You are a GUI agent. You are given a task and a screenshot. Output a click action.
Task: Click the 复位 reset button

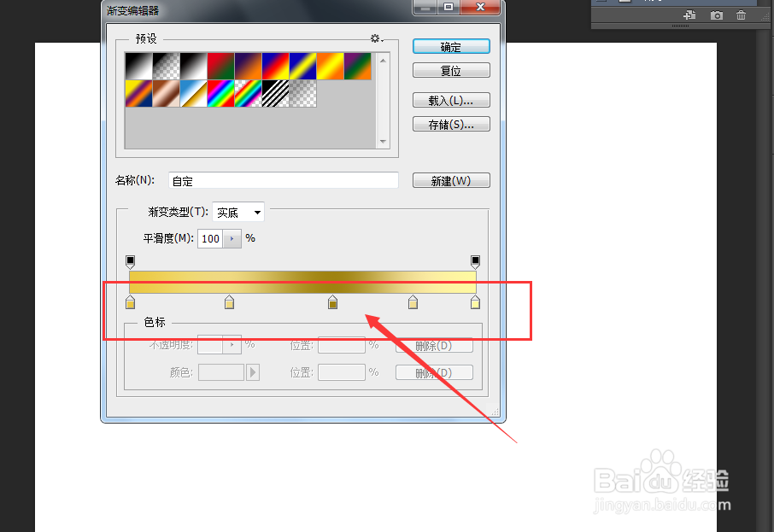point(451,70)
